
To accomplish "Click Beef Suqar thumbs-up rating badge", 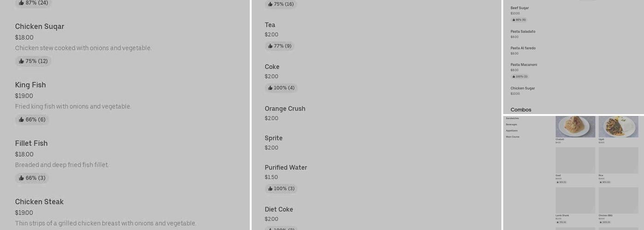I will [x=519, y=20].
